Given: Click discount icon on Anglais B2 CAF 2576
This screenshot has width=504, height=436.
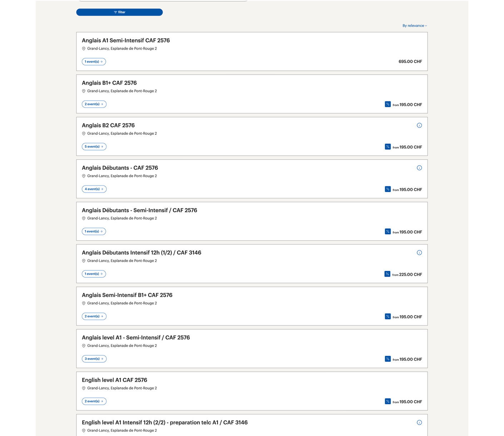Looking at the screenshot, I should 388,147.
